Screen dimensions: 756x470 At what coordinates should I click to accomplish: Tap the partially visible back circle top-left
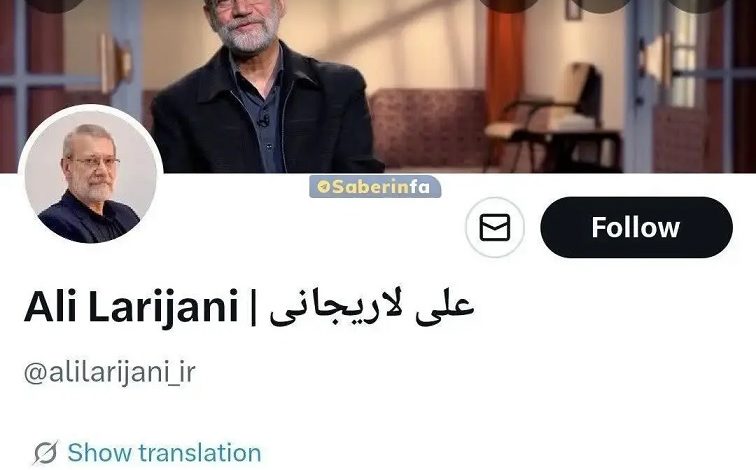pos(54,5)
